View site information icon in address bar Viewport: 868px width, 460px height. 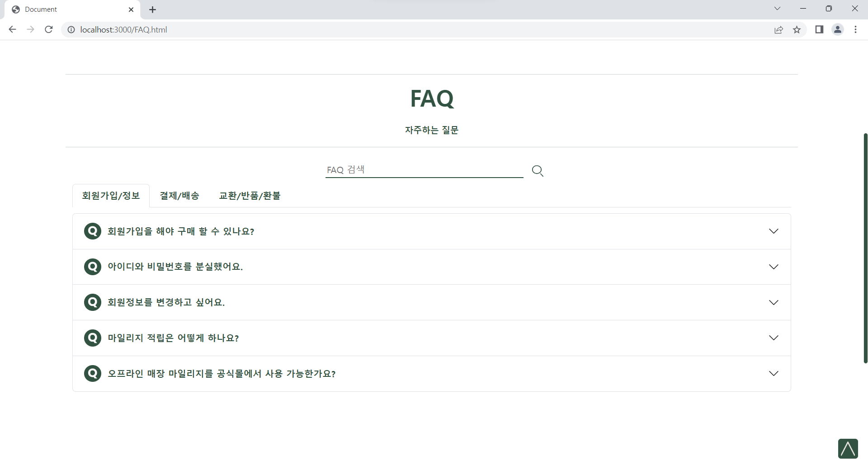[71, 30]
